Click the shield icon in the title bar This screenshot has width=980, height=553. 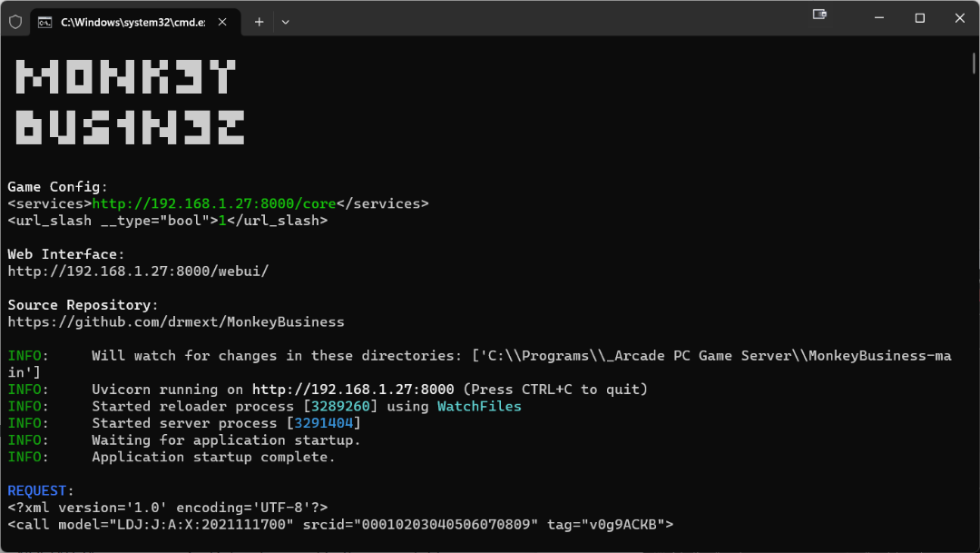(15, 22)
